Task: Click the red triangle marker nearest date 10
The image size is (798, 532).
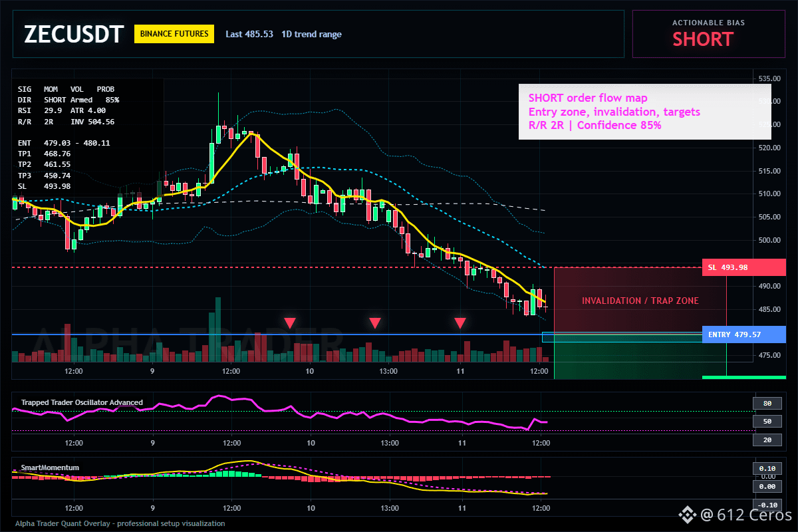Action: 290,323
